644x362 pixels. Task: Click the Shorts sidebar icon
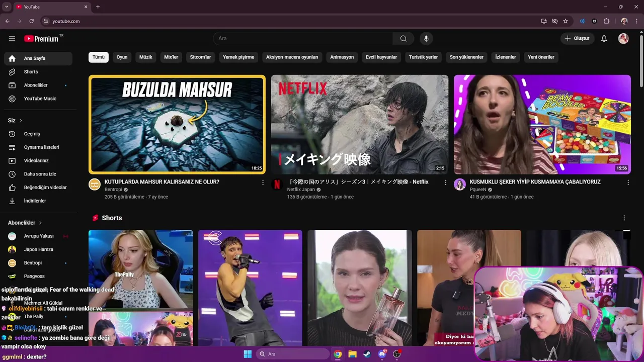click(x=12, y=72)
